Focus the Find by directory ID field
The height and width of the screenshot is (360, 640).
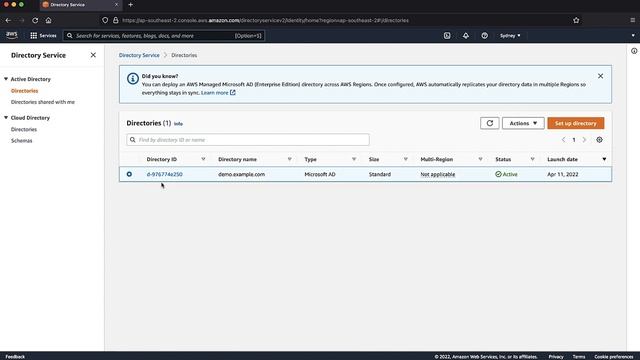pyautogui.click(x=248, y=140)
